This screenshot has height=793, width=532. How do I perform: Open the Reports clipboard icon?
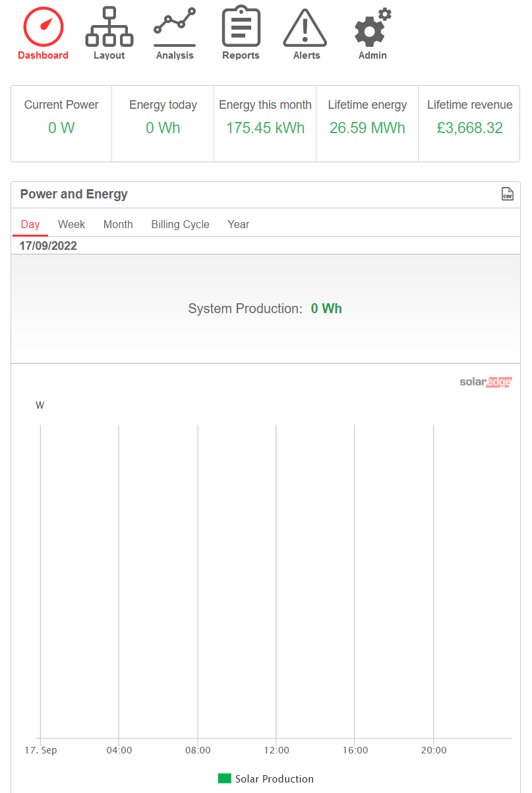tap(241, 27)
